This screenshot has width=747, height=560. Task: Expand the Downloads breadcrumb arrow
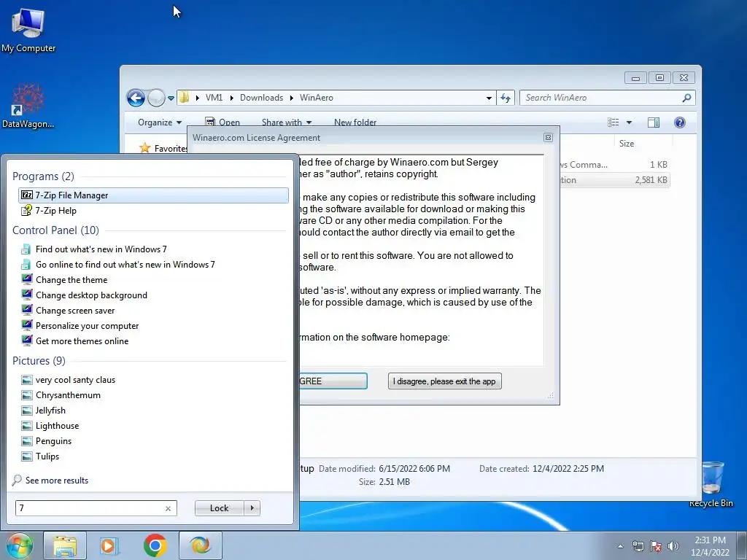(291, 98)
